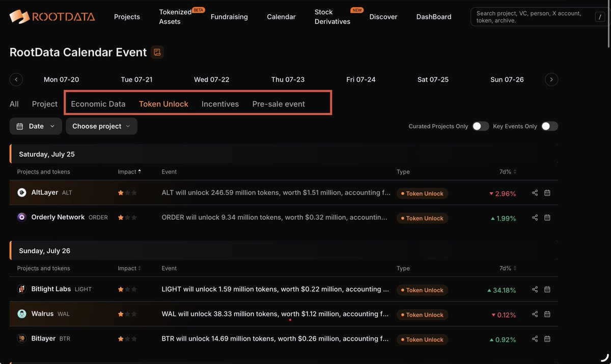This screenshot has width=611, height=364.
Task: Share the Walrus unlock event
Action: [x=535, y=314]
